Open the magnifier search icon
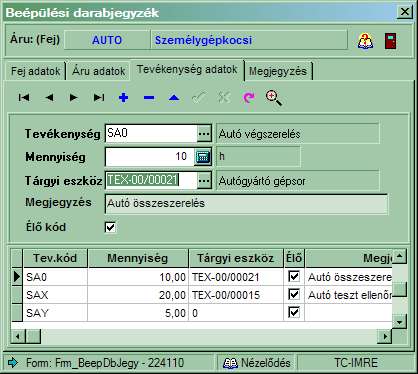 point(274,98)
